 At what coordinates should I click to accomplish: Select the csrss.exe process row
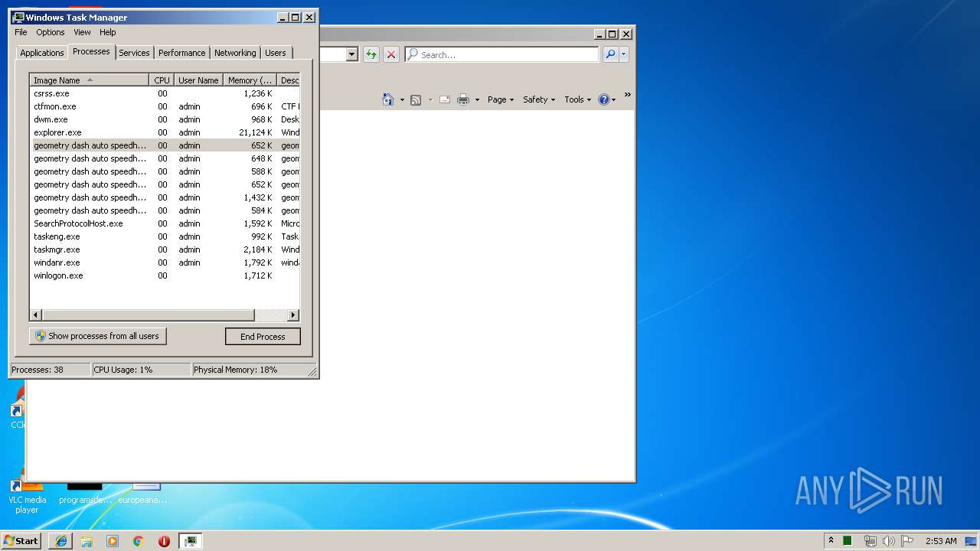click(x=165, y=93)
